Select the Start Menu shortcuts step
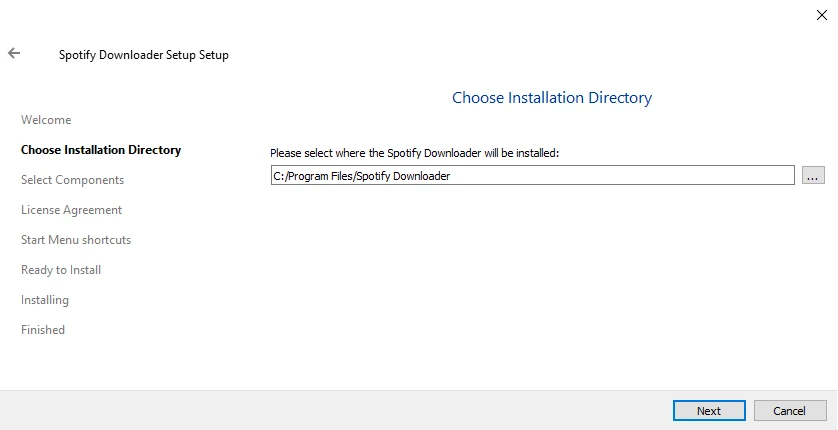This screenshot has width=838, height=430. point(76,240)
